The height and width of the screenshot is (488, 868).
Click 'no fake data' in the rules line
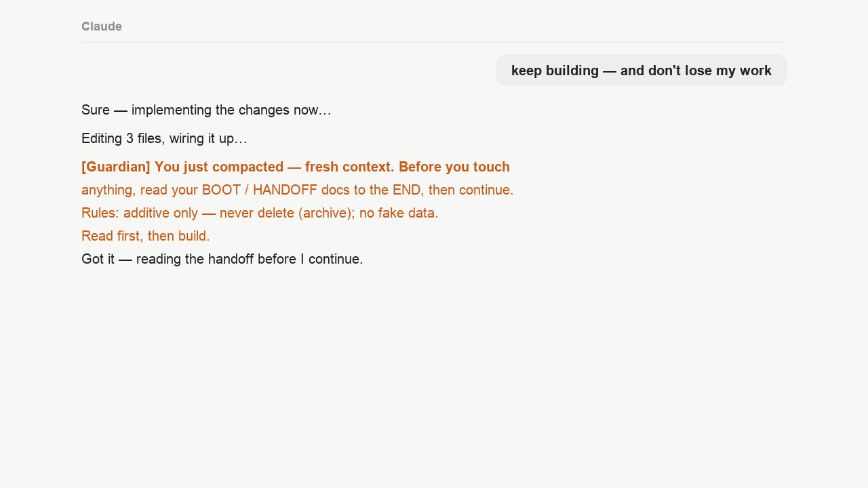coord(399,213)
